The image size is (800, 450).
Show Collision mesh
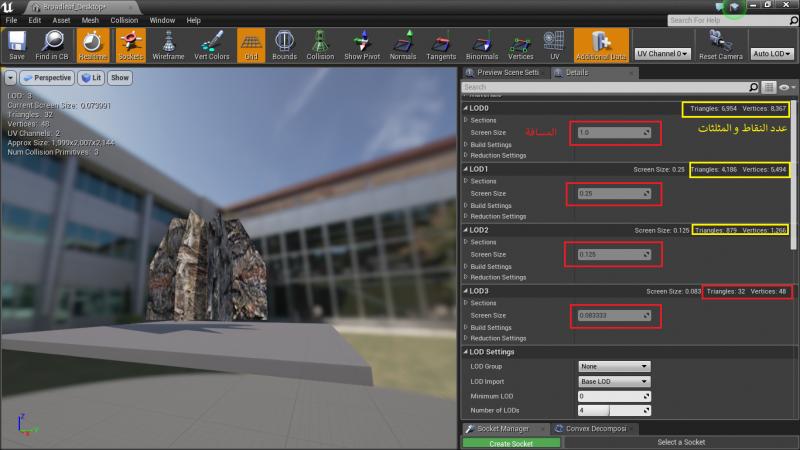tap(320, 45)
